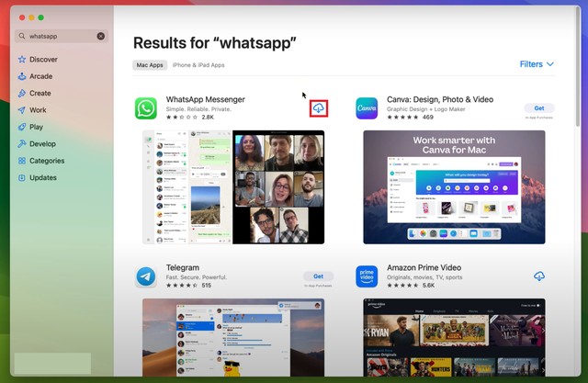588x383 pixels.
Task: Open the Categories section label
Action: (47, 161)
